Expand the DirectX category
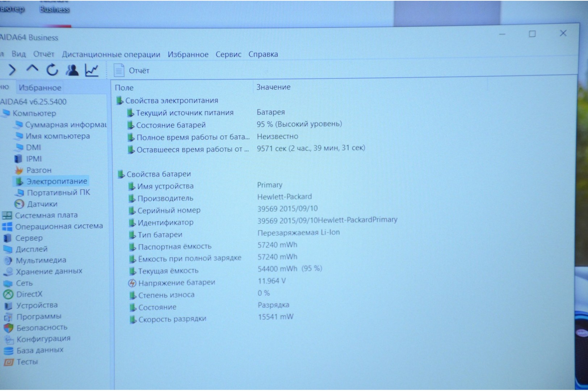588x391 pixels. 29,294
